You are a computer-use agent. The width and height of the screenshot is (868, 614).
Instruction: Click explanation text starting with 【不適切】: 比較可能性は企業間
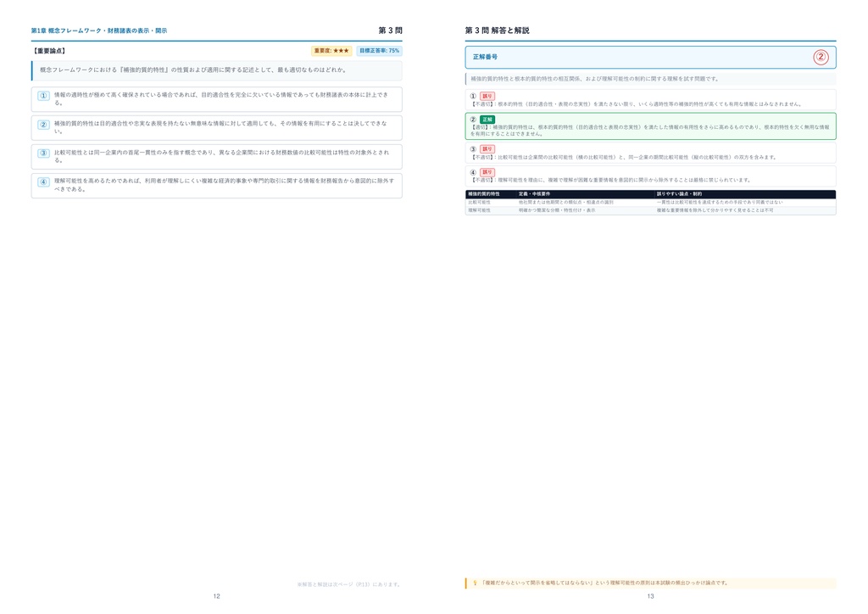(623, 157)
